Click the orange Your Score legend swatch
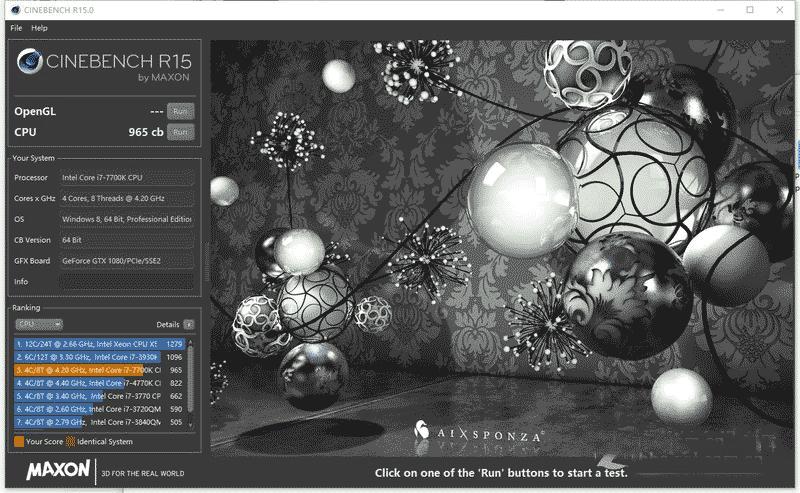 19,441
